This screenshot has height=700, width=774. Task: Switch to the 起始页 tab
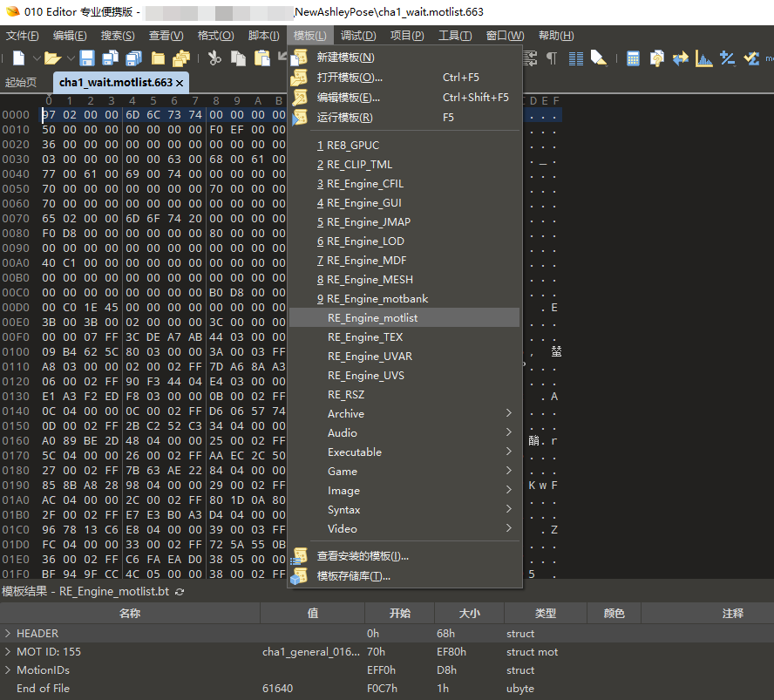pyautogui.click(x=21, y=83)
